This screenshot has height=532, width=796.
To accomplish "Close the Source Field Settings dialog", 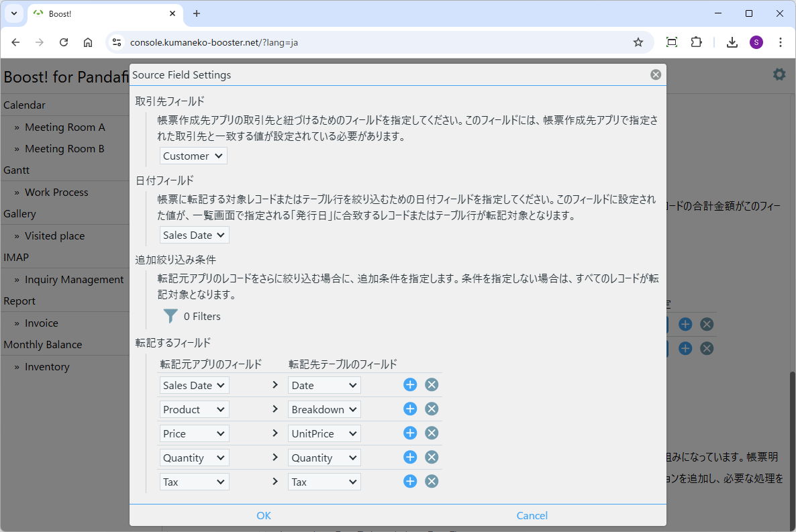I will coord(656,74).
